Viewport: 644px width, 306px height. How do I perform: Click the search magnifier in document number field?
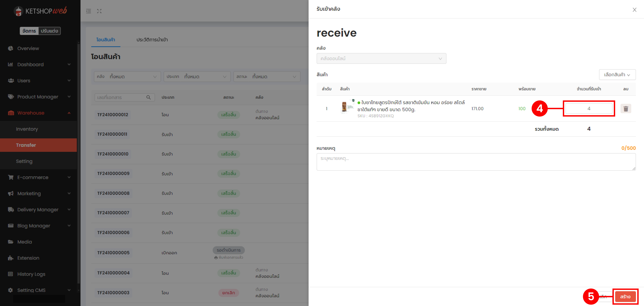149,97
